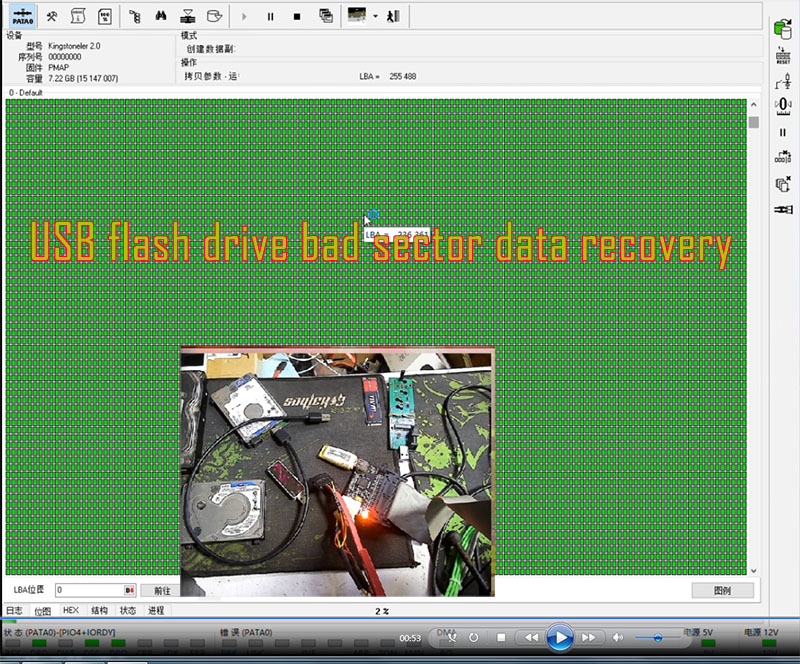The image size is (800, 664).
Task: Click the screen thumbnail toolbar button
Action: 357,15
